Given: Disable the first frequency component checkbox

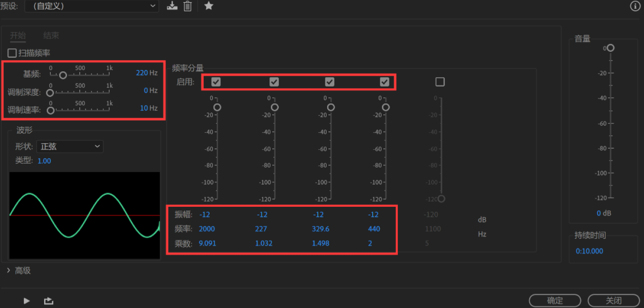Looking at the screenshot, I should (x=216, y=82).
